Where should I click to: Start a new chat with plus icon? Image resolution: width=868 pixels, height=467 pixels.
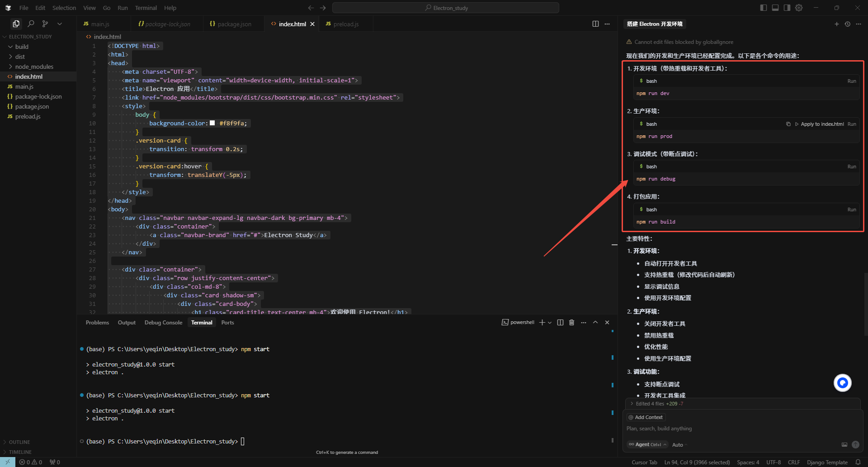836,24
